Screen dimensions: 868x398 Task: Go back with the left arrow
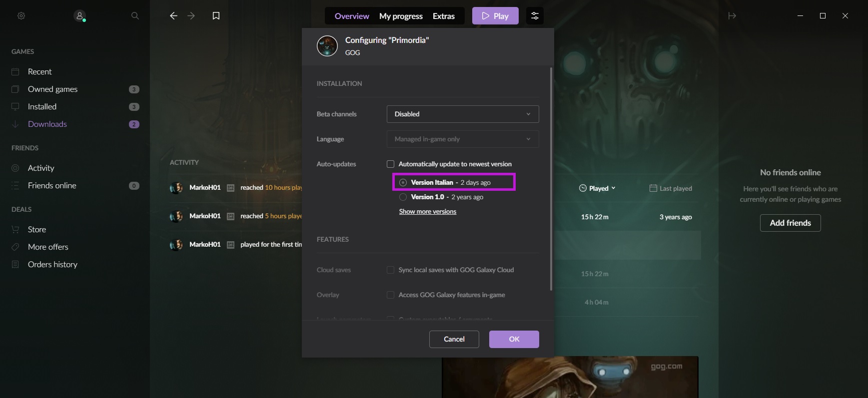[x=173, y=16]
